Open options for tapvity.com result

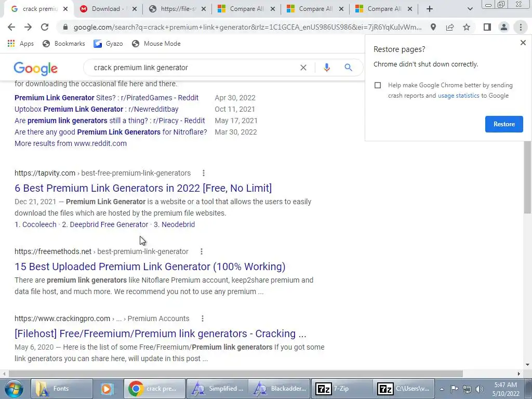(204, 173)
